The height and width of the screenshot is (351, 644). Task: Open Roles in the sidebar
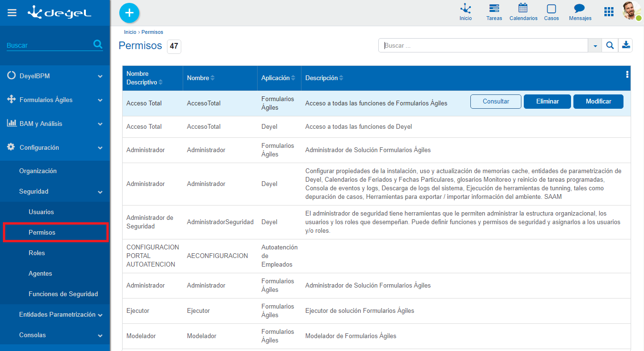[37, 253]
